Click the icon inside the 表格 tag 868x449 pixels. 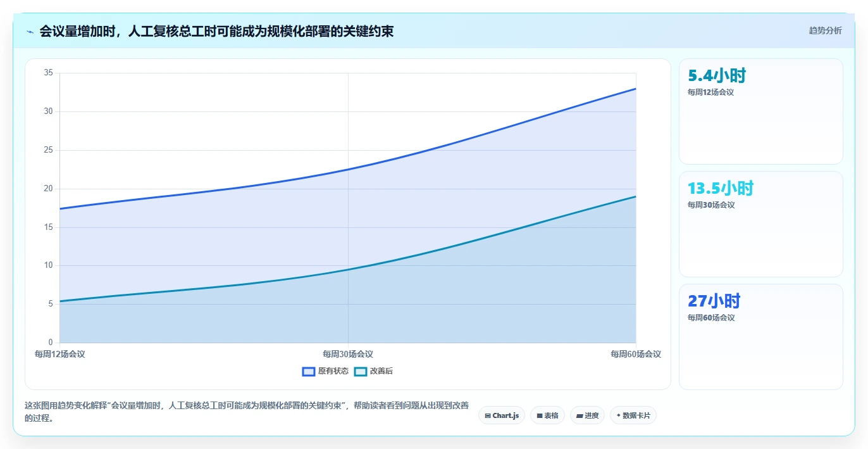click(540, 416)
